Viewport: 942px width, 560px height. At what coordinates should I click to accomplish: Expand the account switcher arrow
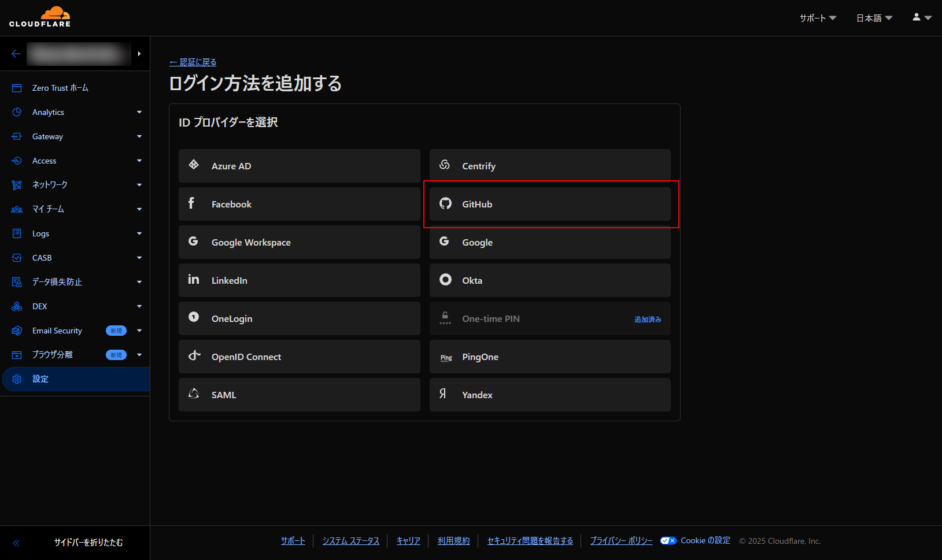[139, 54]
